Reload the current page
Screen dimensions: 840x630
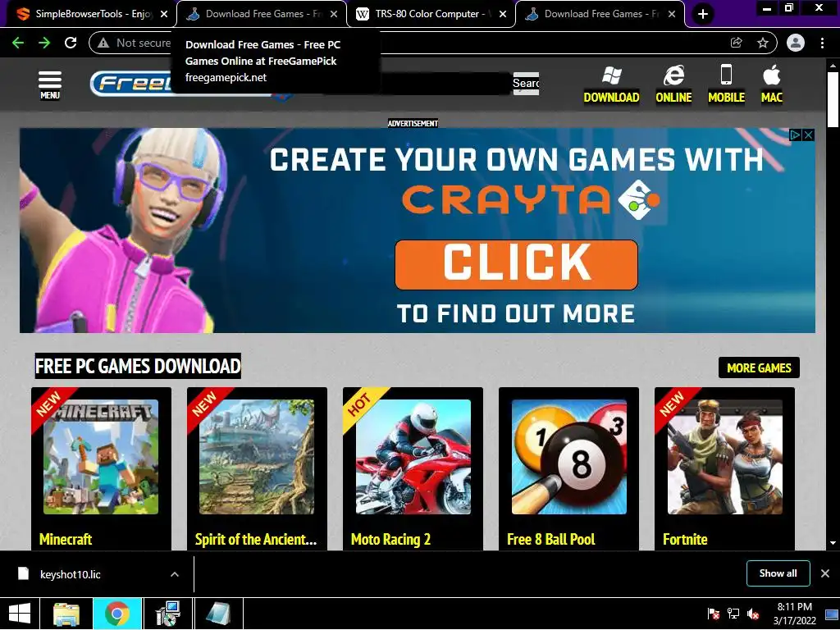point(71,43)
